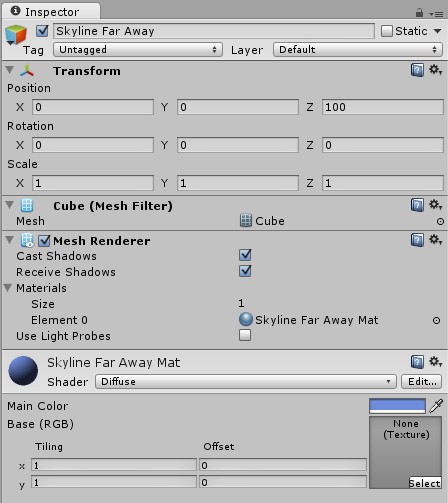
Task: Collapse the Cube Mesh Filter component
Action: pyautogui.click(x=9, y=205)
